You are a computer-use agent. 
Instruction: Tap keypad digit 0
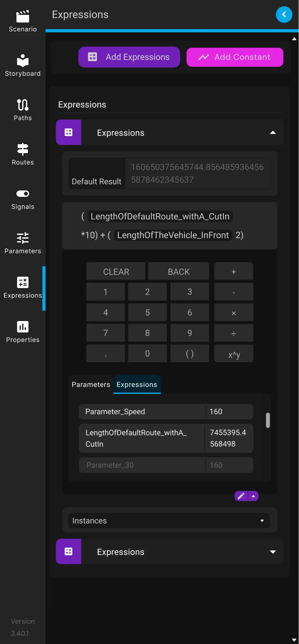coord(147,354)
